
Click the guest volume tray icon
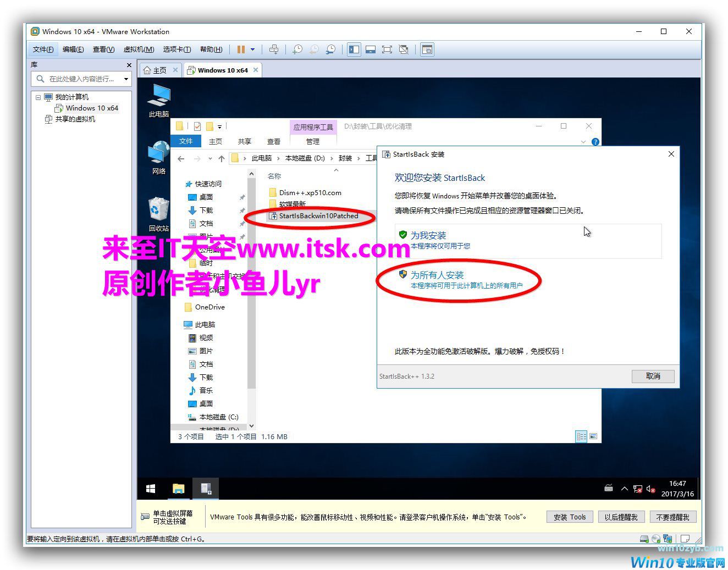click(651, 489)
